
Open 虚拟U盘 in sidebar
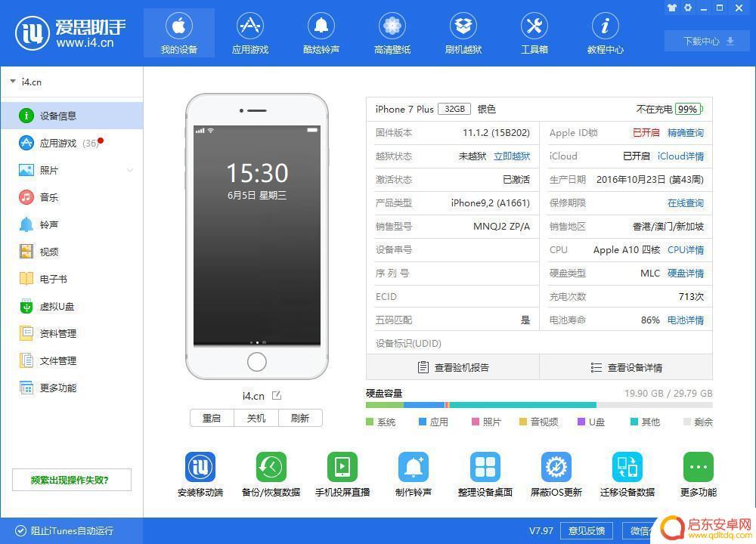72,307
